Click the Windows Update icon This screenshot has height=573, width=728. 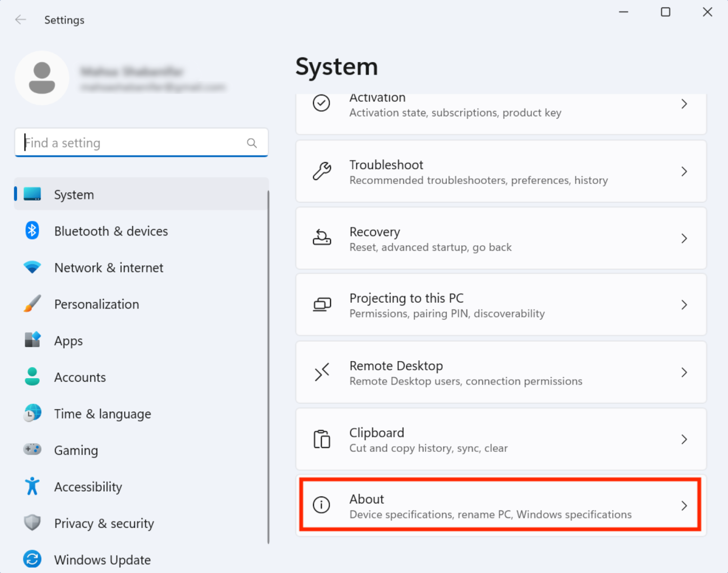[32, 559]
